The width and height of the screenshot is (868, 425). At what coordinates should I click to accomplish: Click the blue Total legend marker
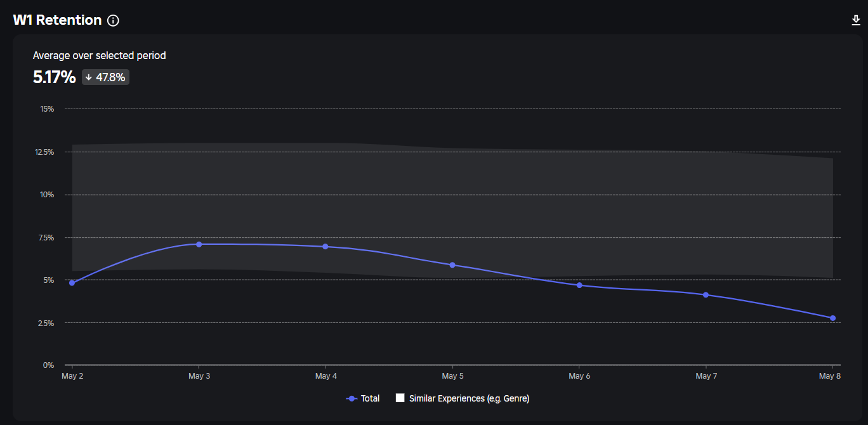coord(352,398)
